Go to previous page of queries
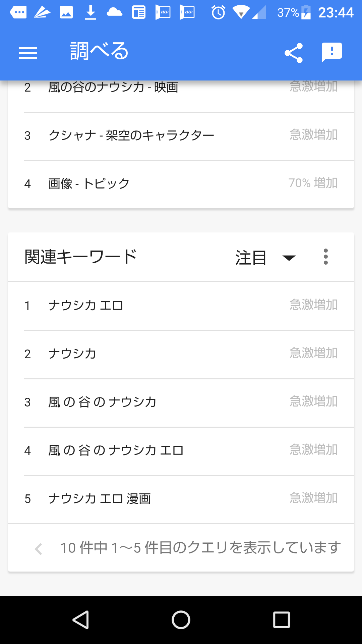 click(x=39, y=549)
